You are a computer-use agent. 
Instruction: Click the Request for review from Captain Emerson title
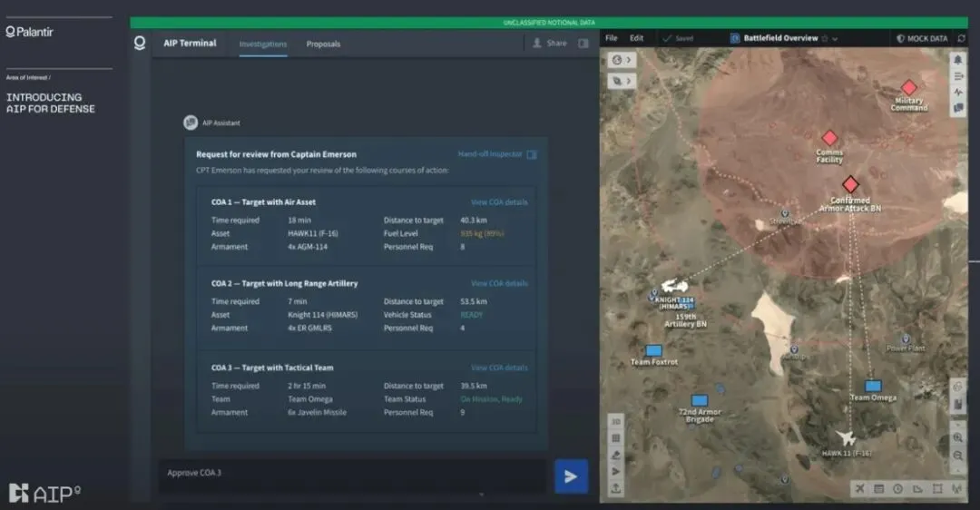(x=276, y=154)
